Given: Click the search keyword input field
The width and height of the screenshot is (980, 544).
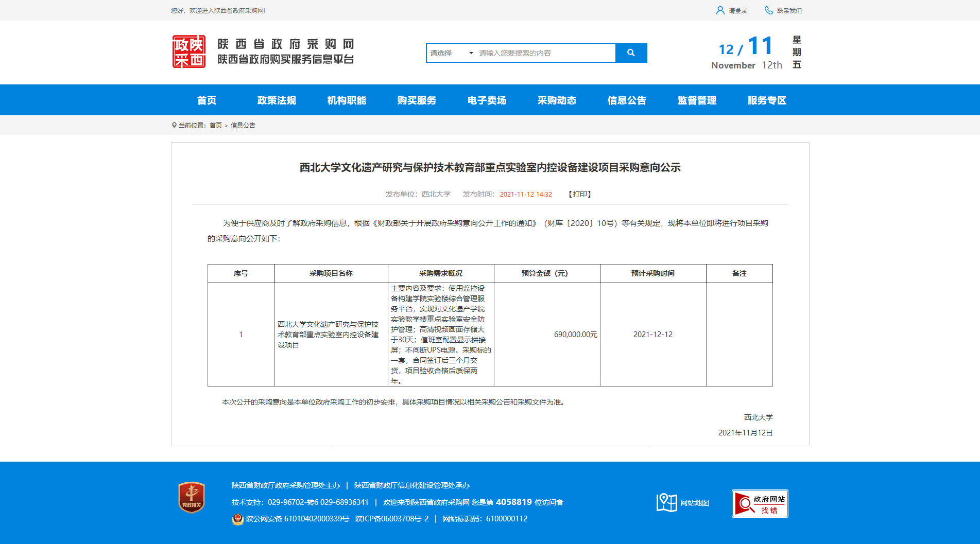Looking at the screenshot, I should pos(545,53).
